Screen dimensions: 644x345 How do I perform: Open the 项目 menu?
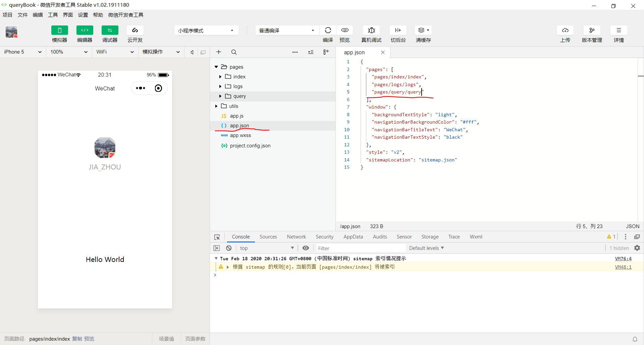click(7, 15)
